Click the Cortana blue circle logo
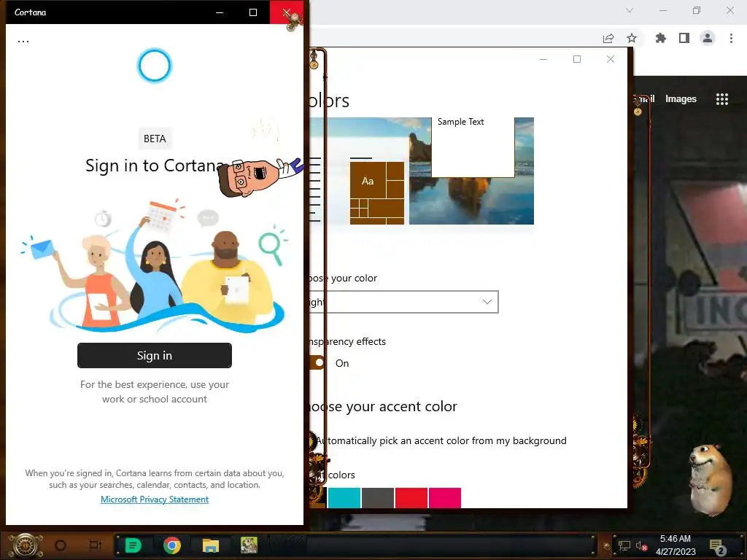The image size is (747, 560). pyautogui.click(x=155, y=65)
